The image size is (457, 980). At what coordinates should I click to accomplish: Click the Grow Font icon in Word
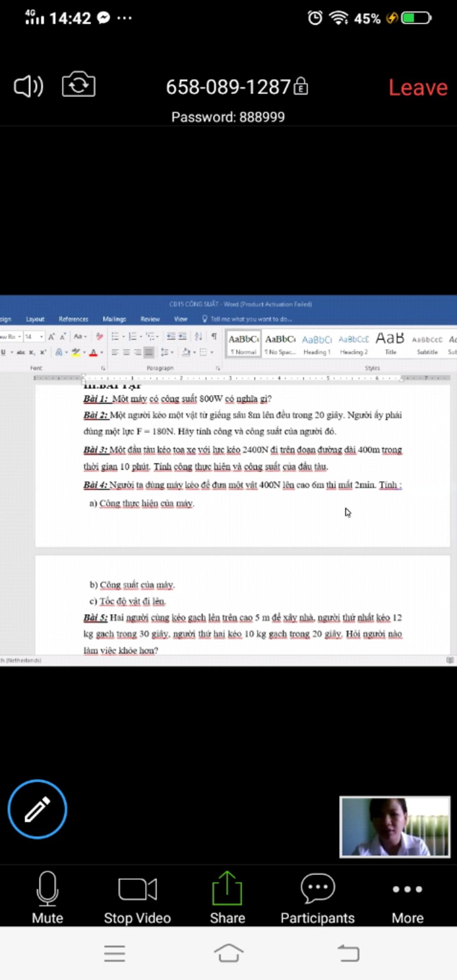pyautogui.click(x=52, y=336)
